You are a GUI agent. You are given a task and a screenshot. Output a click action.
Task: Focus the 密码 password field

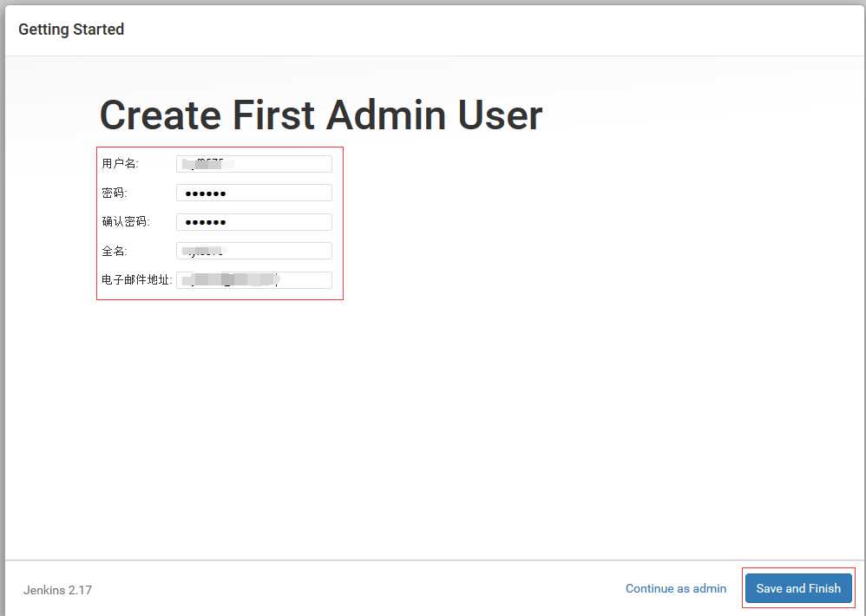(254, 193)
